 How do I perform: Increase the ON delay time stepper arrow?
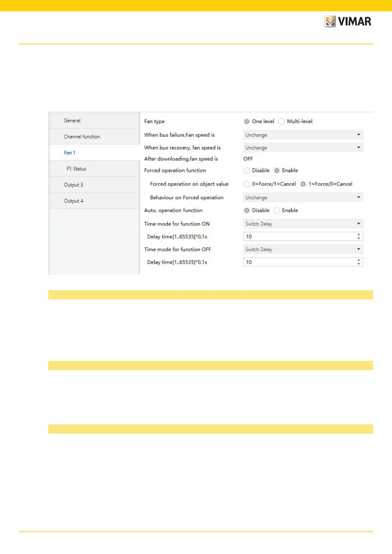coord(358,235)
